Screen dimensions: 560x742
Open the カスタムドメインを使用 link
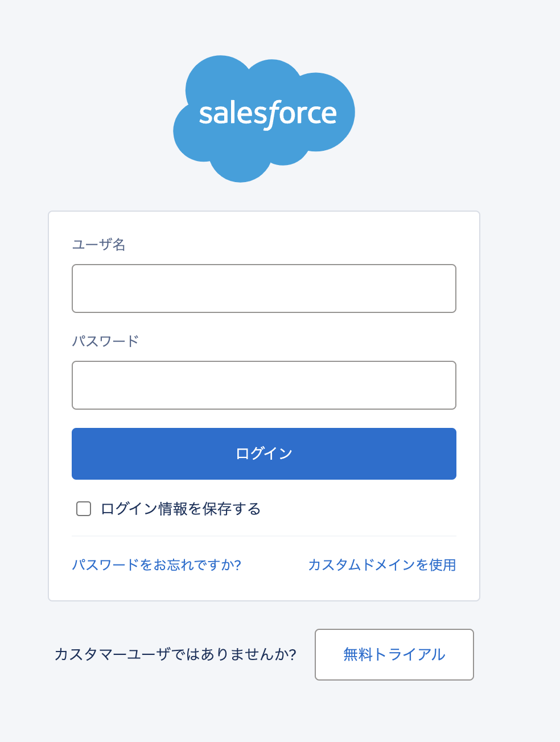382,565
